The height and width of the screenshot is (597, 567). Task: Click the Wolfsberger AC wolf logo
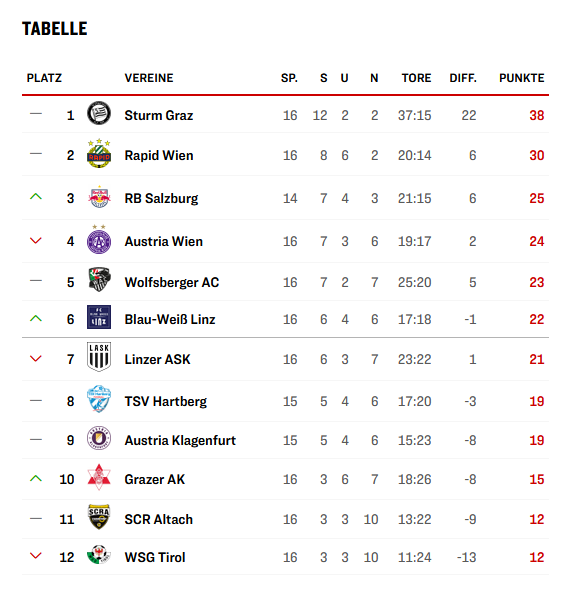99,280
